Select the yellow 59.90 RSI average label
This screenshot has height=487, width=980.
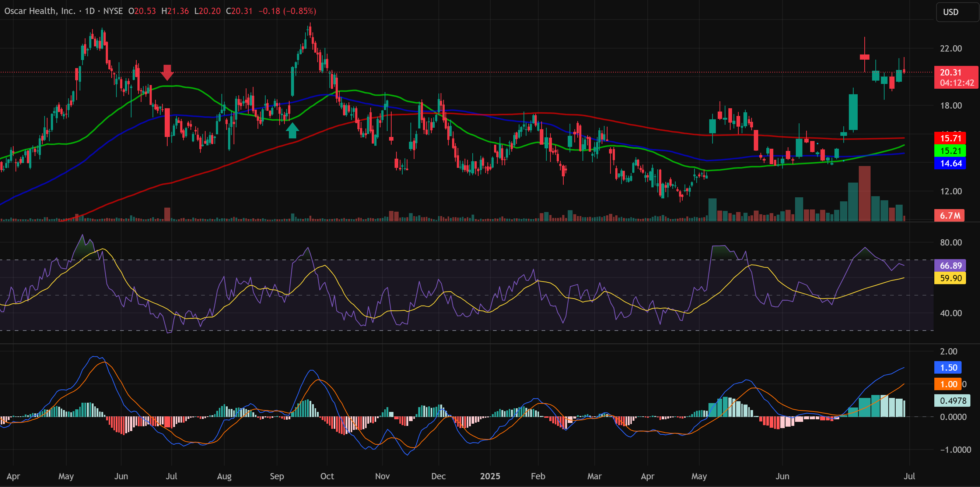tap(950, 278)
